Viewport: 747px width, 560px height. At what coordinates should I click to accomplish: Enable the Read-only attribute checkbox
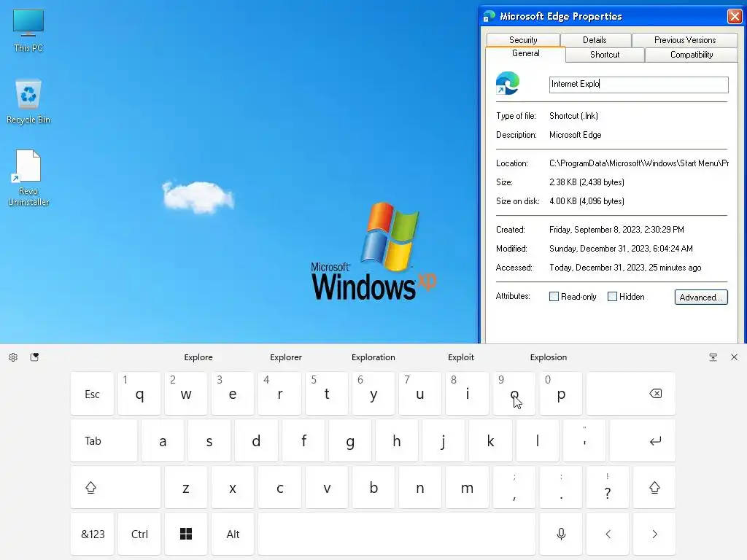pyautogui.click(x=554, y=296)
